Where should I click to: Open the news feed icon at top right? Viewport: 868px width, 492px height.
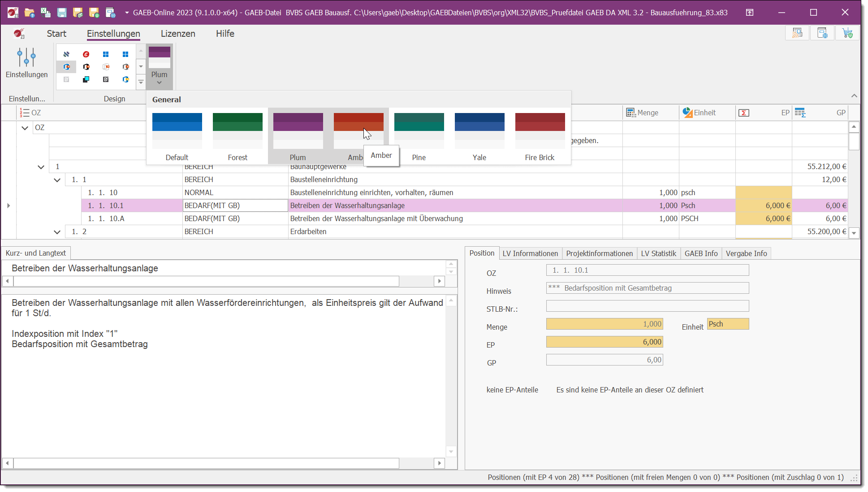coord(797,33)
